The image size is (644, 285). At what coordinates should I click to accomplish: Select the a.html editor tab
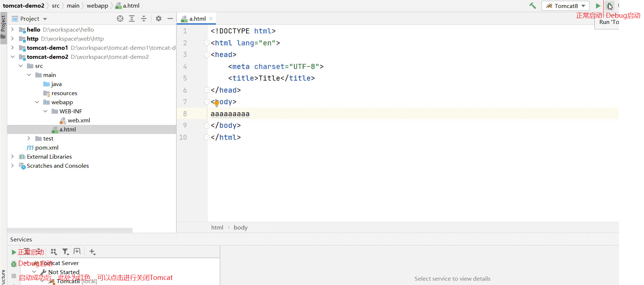(x=197, y=19)
